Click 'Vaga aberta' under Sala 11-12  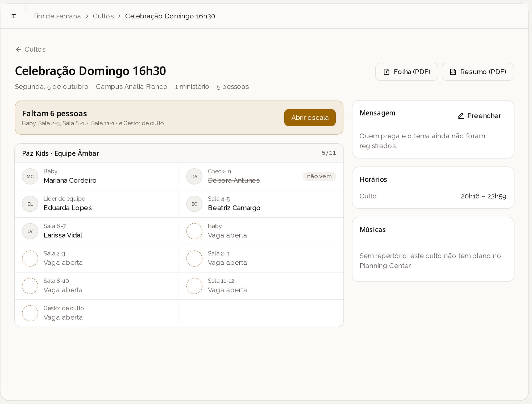click(x=227, y=290)
